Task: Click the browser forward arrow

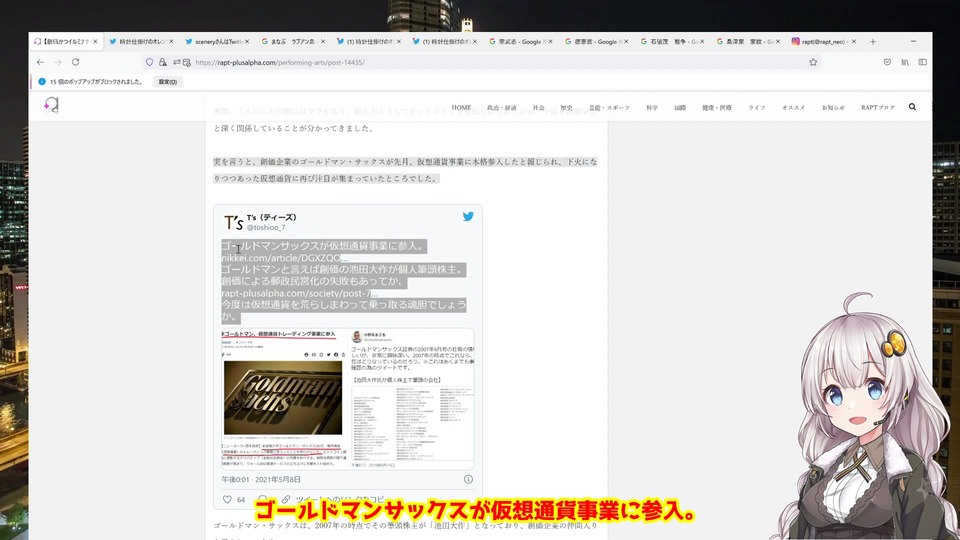Action: [x=58, y=62]
